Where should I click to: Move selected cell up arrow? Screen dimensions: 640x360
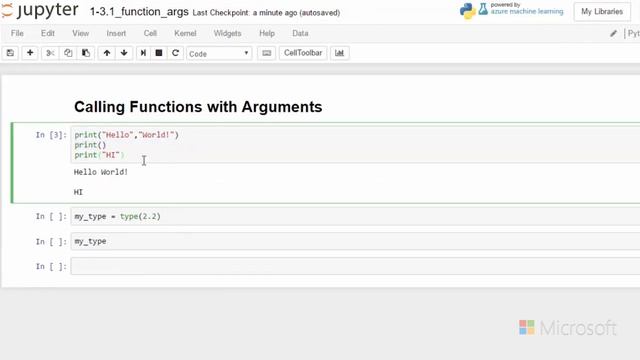[x=107, y=53]
